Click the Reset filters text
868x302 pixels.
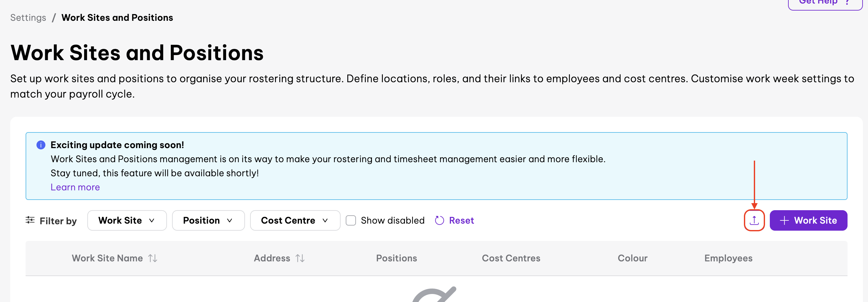(x=461, y=220)
